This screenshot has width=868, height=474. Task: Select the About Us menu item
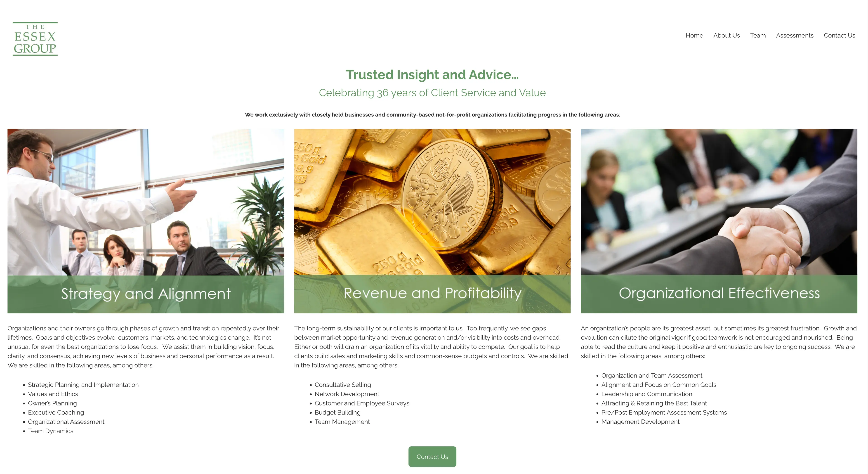click(x=726, y=35)
